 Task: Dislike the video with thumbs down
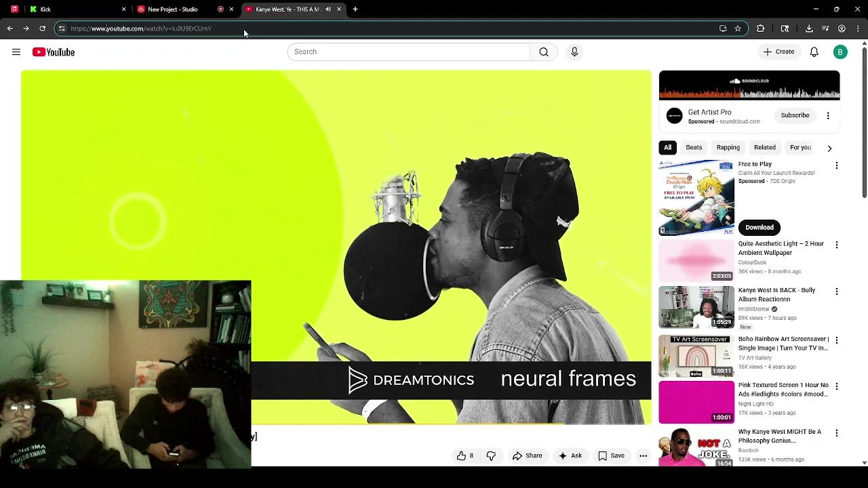pos(491,456)
